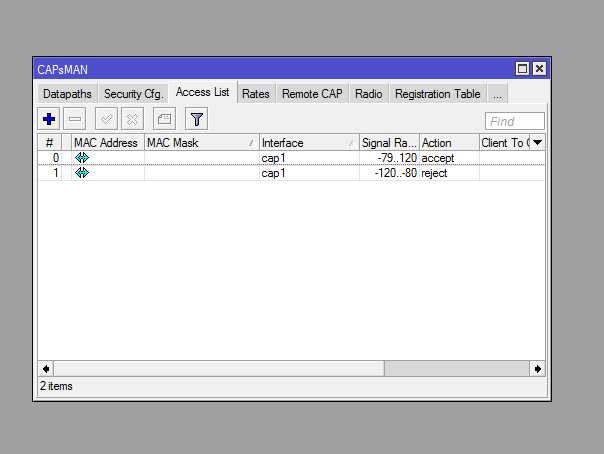Open the comment note icon
The image size is (604, 454).
[164, 119]
